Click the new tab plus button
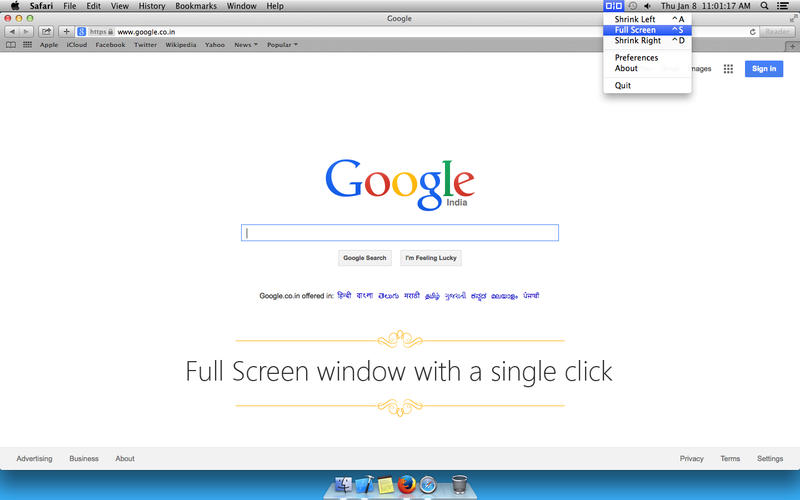The width and height of the screenshot is (800, 500). [792, 46]
